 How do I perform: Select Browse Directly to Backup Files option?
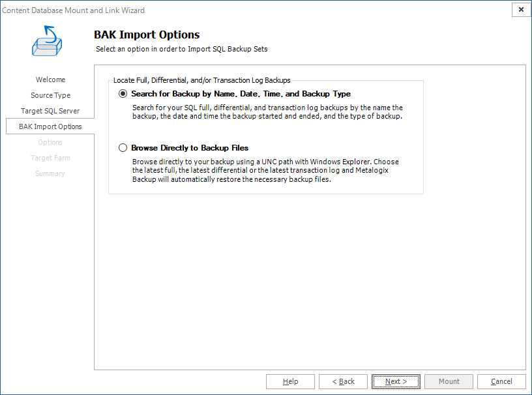pos(123,148)
